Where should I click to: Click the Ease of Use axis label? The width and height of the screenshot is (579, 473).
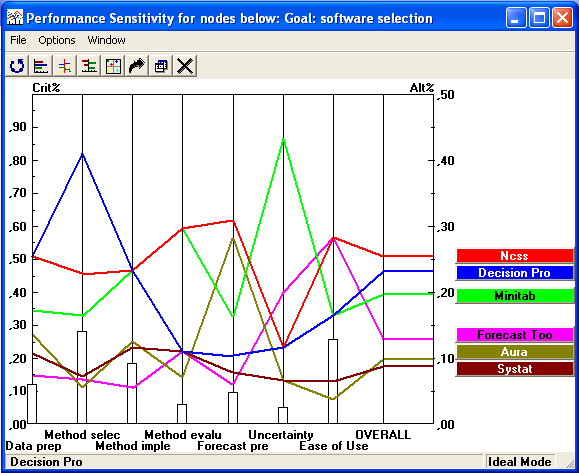[333, 446]
